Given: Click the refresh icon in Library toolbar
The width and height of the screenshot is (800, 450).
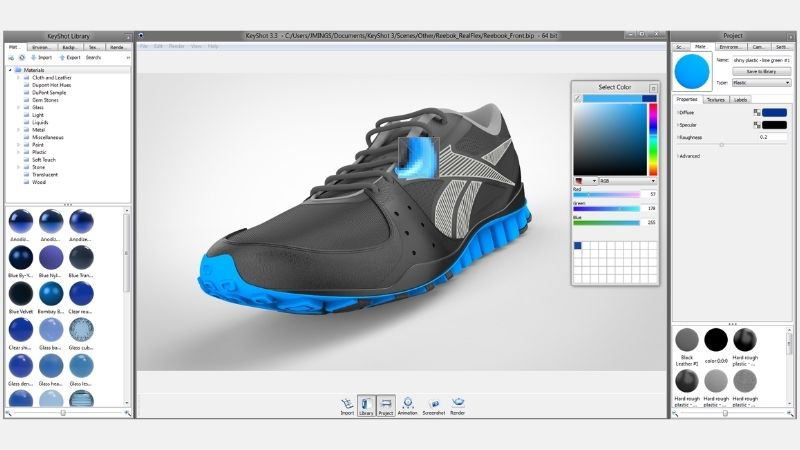Looking at the screenshot, I should point(22,58).
